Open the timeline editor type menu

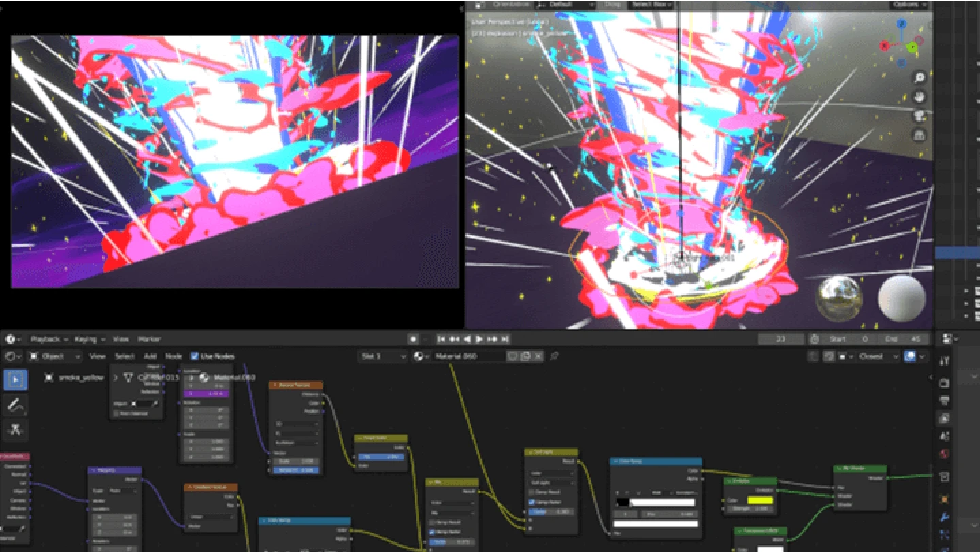(14, 339)
